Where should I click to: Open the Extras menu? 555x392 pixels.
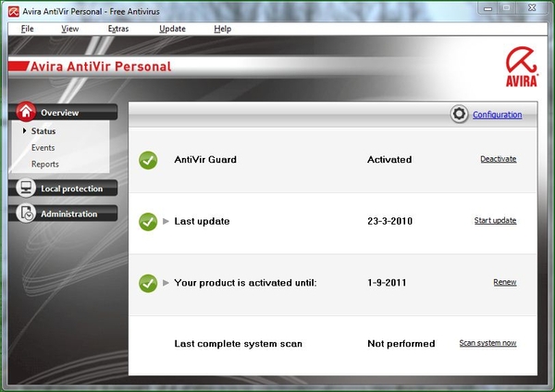click(118, 29)
